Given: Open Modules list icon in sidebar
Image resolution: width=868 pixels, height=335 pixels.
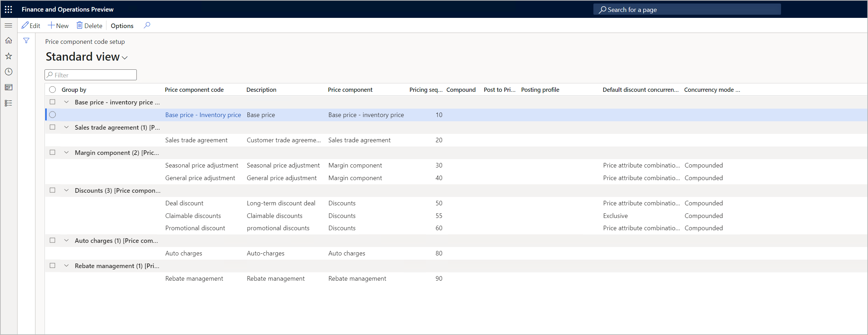Looking at the screenshot, I should [8, 103].
